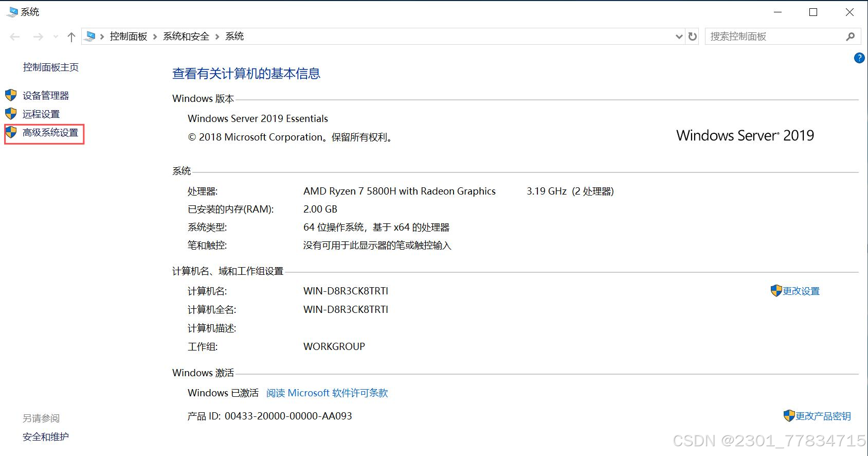Screen dimensions: 868x456
Task: Select computer name value WIN-D8R3CK8TRTI
Action: click(346, 291)
